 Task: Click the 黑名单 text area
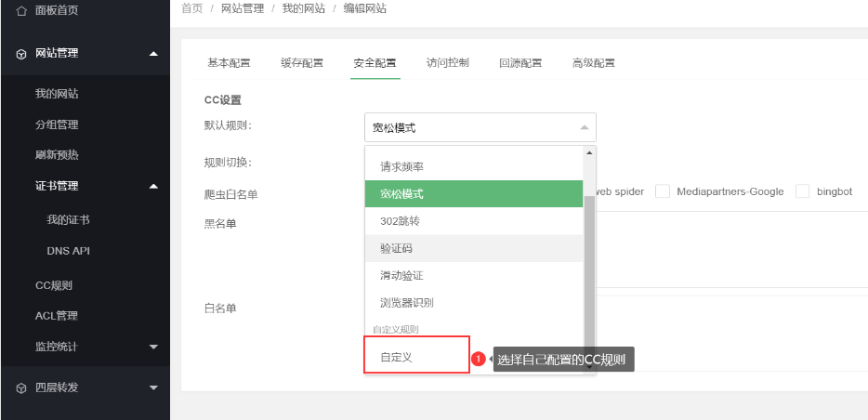click(x=731, y=249)
